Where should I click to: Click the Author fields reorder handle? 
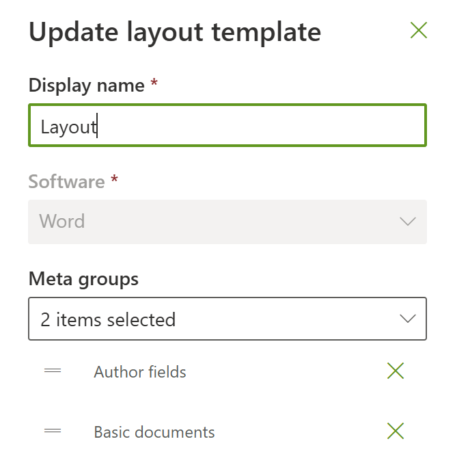tap(53, 371)
